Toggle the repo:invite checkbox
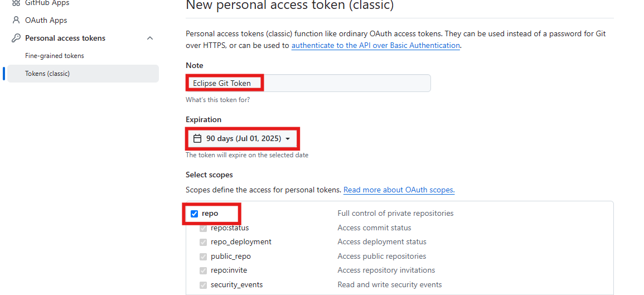 [x=203, y=270]
